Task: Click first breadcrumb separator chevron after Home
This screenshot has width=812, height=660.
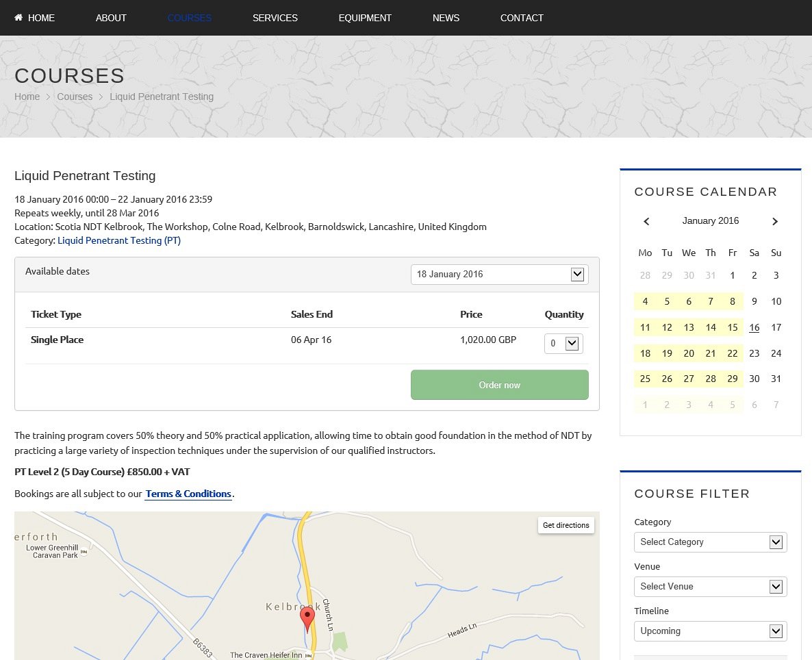Action: [49, 97]
